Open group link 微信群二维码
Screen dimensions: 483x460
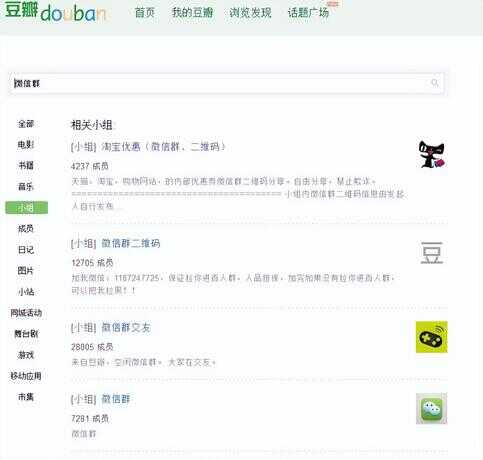[x=131, y=243]
